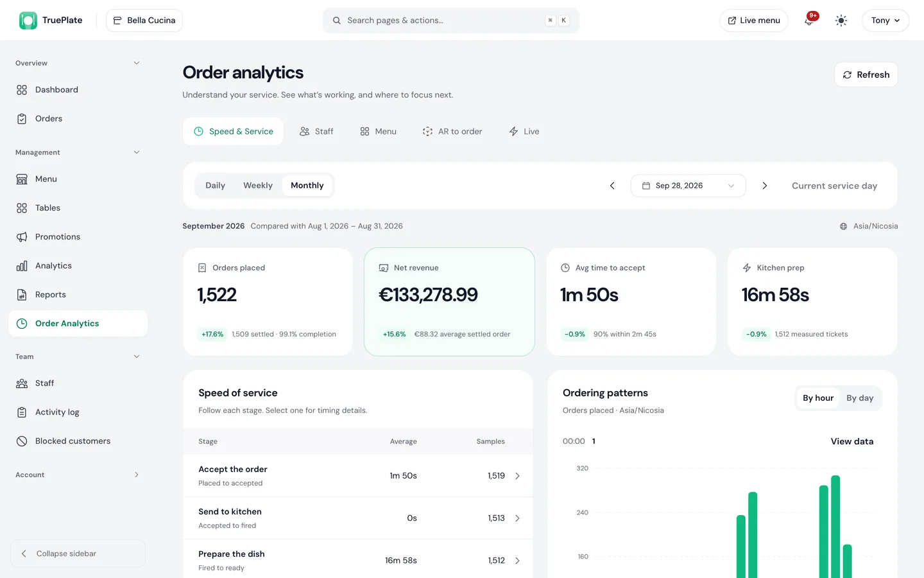
Task: Click Collapse sidebar button
Action: tap(78, 554)
